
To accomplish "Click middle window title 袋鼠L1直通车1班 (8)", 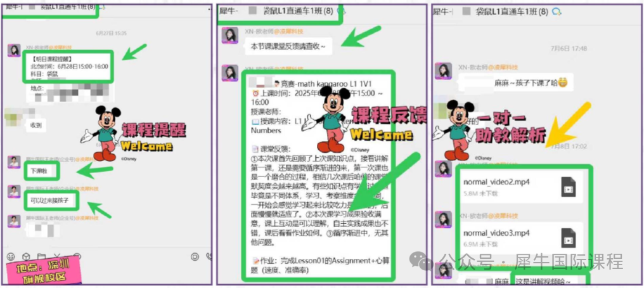I will (x=298, y=11).
